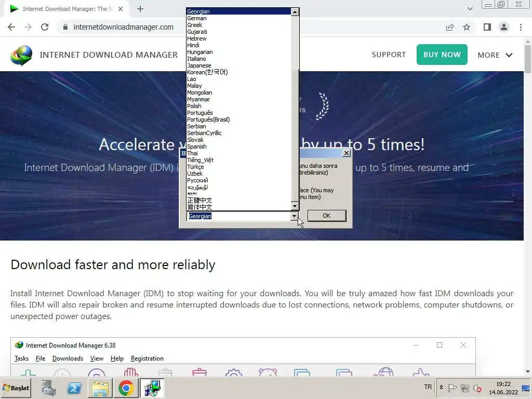Click the address bar URL
The image size is (532, 399).
123,27
